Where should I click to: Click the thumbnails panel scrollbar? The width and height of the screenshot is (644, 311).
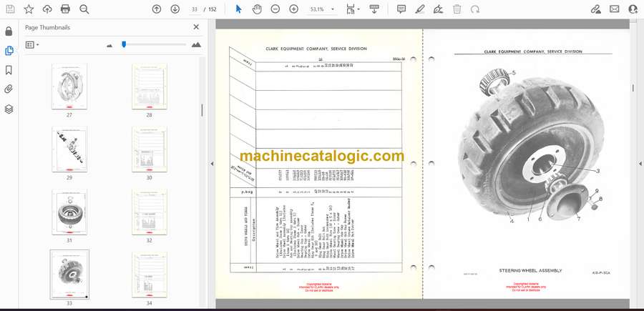click(202, 110)
